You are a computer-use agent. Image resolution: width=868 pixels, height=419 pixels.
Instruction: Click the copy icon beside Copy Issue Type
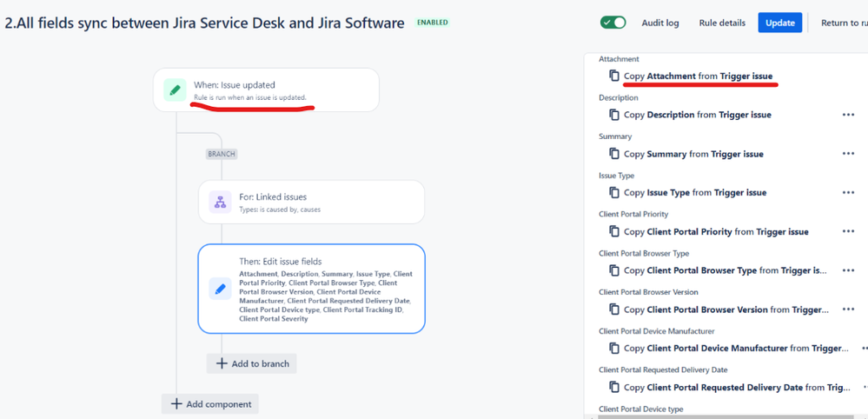click(614, 193)
